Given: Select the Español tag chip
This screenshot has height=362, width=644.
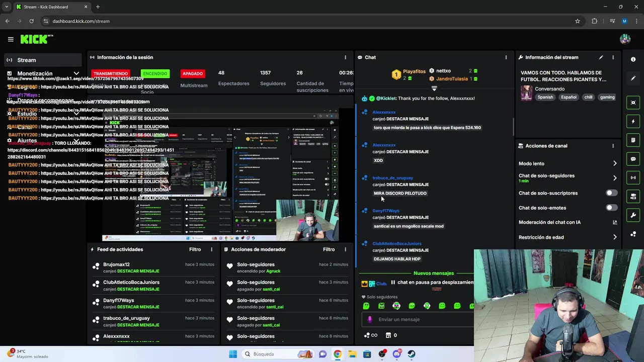Looking at the screenshot, I should coord(569,97).
